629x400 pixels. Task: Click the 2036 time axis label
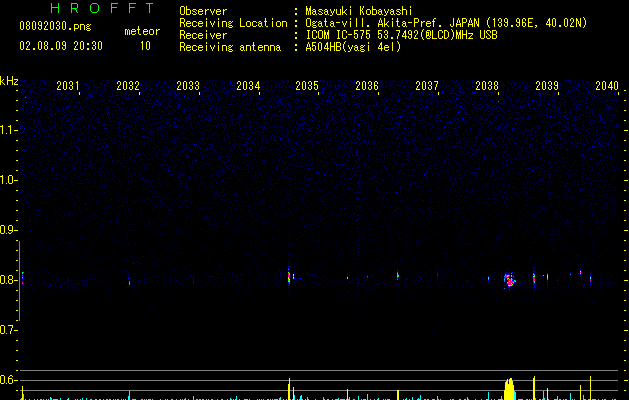[367, 86]
